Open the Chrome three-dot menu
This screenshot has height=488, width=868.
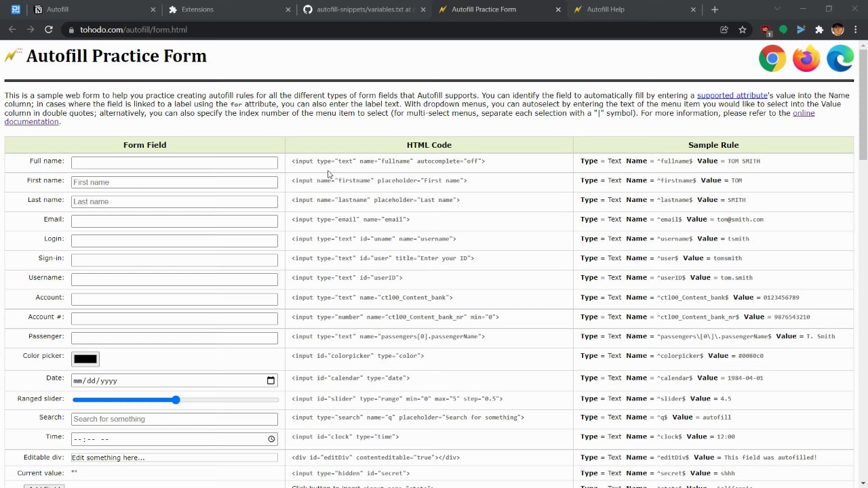click(856, 30)
